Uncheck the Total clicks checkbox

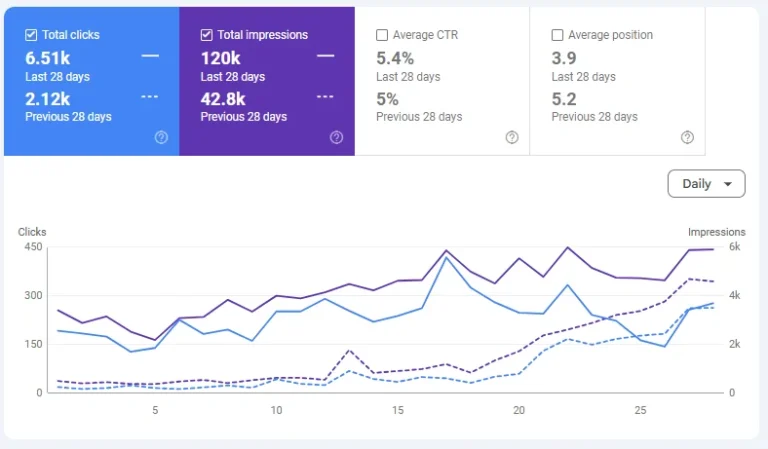pos(31,35)
